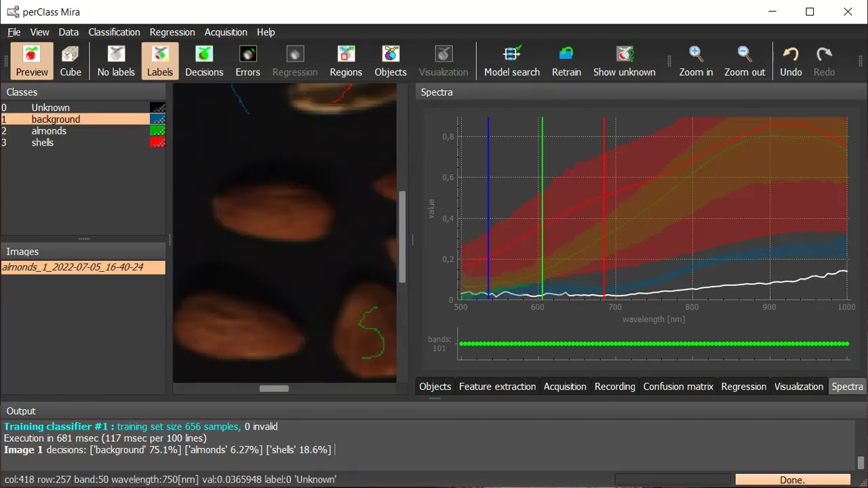This screenshot has height=488, width=868.
Task: Select the almonds class
Action: [83, 131]
